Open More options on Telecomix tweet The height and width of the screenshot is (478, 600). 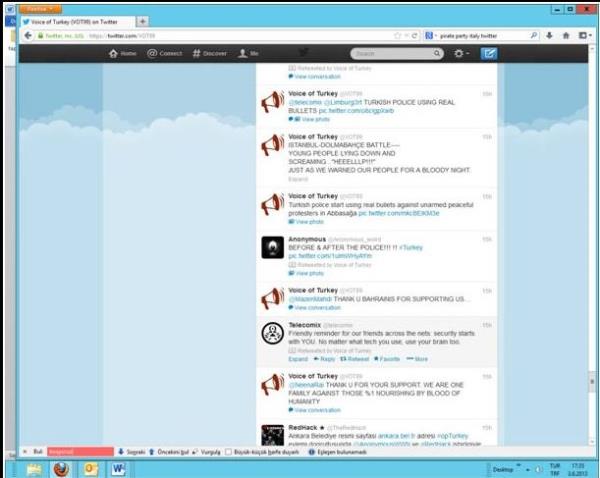tap(417, 359)
